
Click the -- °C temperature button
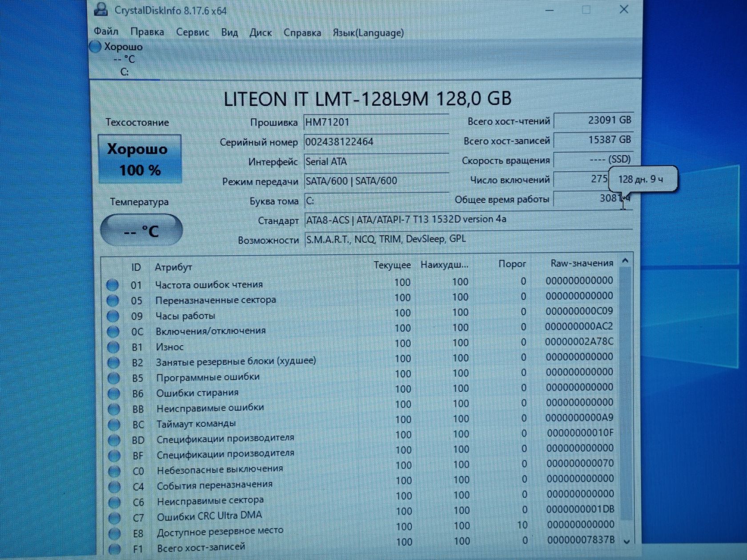(141, 230)
